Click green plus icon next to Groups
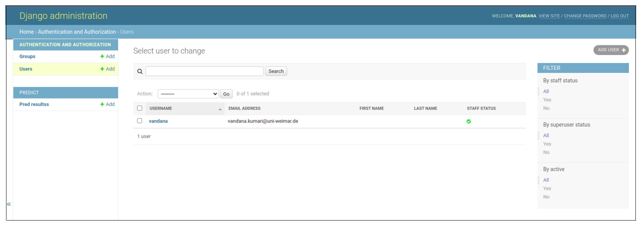Viewport: 644px width, 227px height. (x=102, y=56)
